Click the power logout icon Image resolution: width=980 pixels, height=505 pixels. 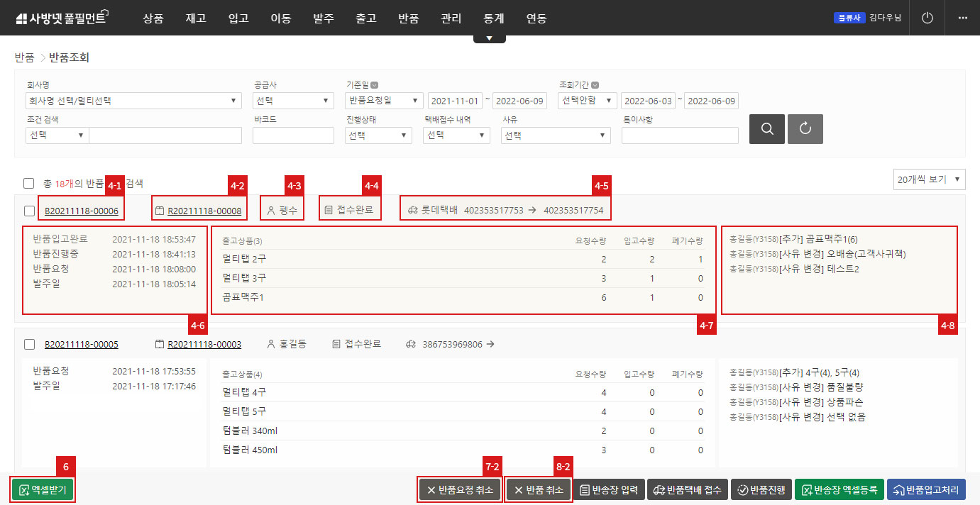pyautogui.click(x=927, y=18)
